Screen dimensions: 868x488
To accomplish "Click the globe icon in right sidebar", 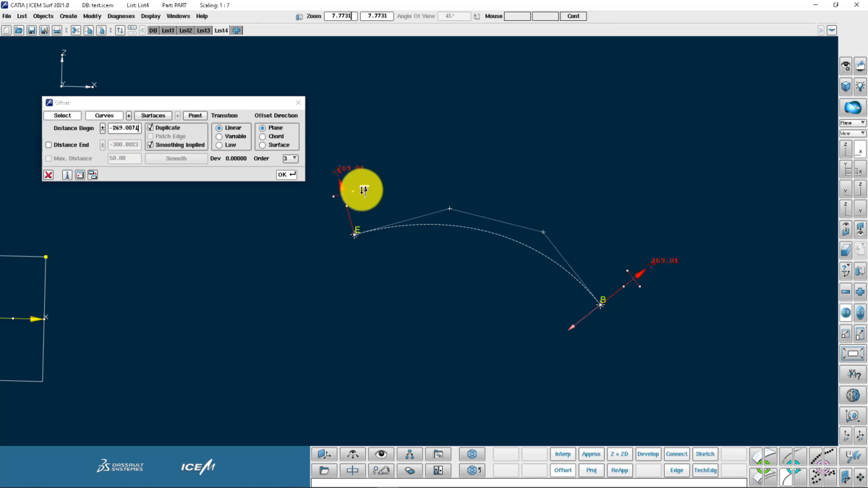I will tap(853, 395).
